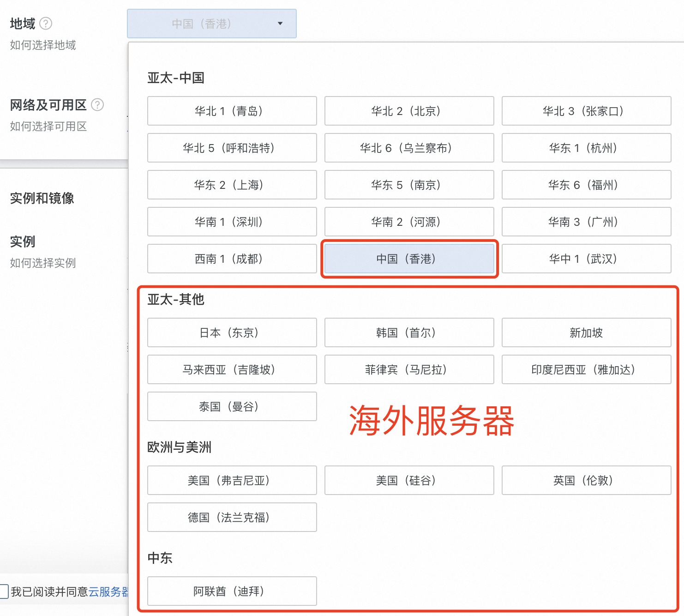Click the 地域 field label

23,23
